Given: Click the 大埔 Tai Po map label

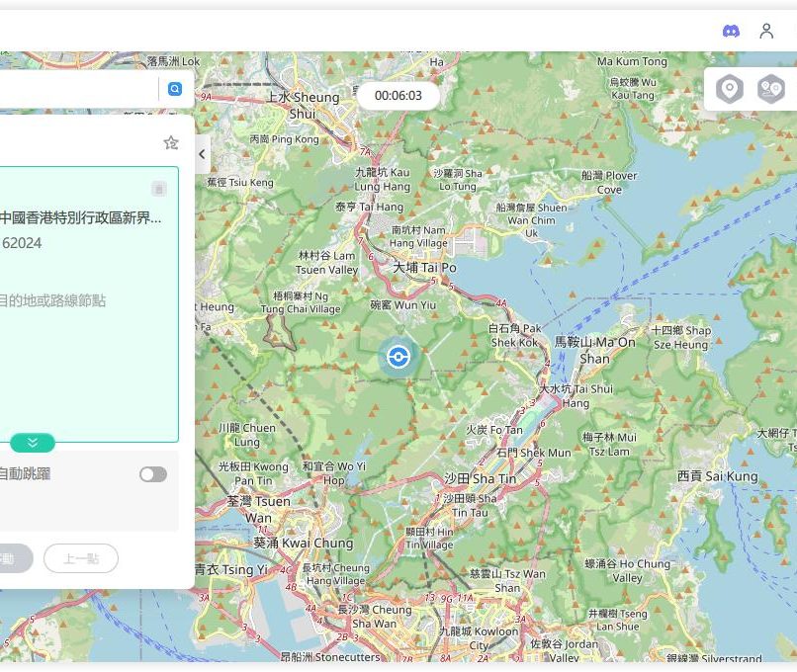Looking at the screenshot, I should [424, 268].
